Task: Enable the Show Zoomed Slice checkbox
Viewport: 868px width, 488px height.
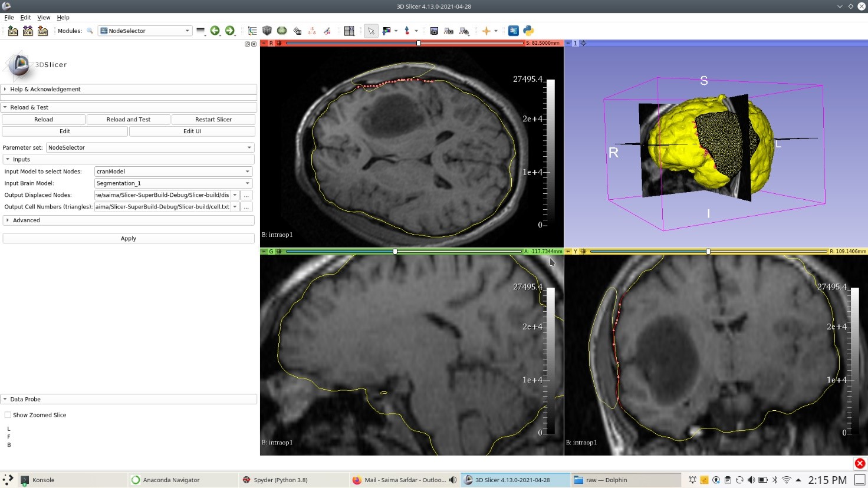Action: (x=8, y=415)
